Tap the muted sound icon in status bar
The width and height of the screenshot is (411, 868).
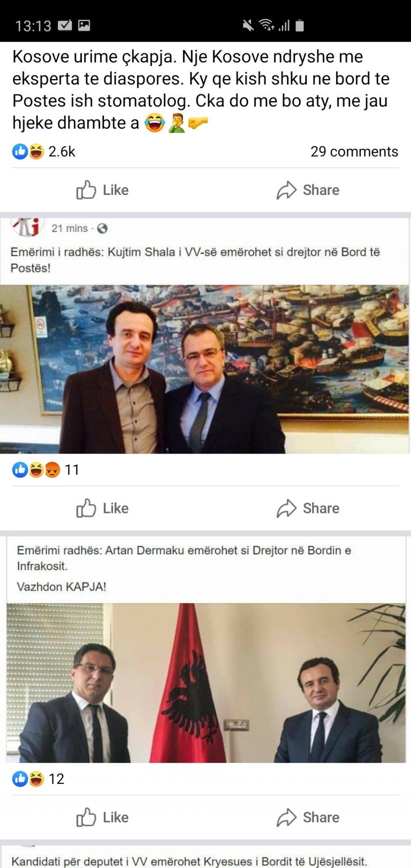coord(248,25)
